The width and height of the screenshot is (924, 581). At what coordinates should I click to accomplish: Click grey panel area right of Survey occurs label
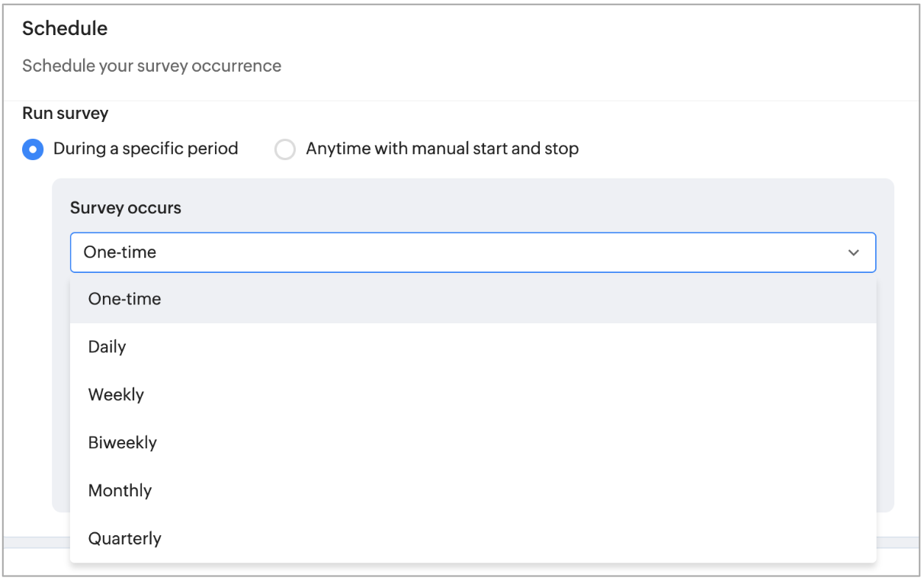tap(534, 208)
